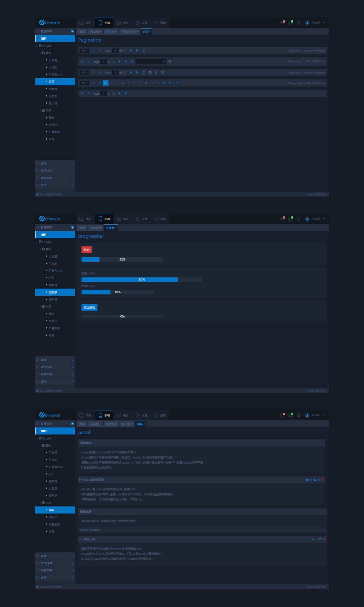
Task: Open chat messages icon on the panel screen header
Action: coord(282,415)
